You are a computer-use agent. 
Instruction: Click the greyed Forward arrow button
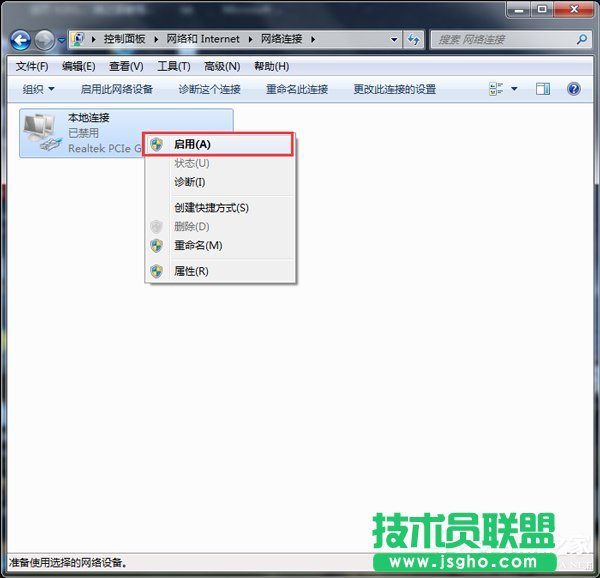pos(44,40)
